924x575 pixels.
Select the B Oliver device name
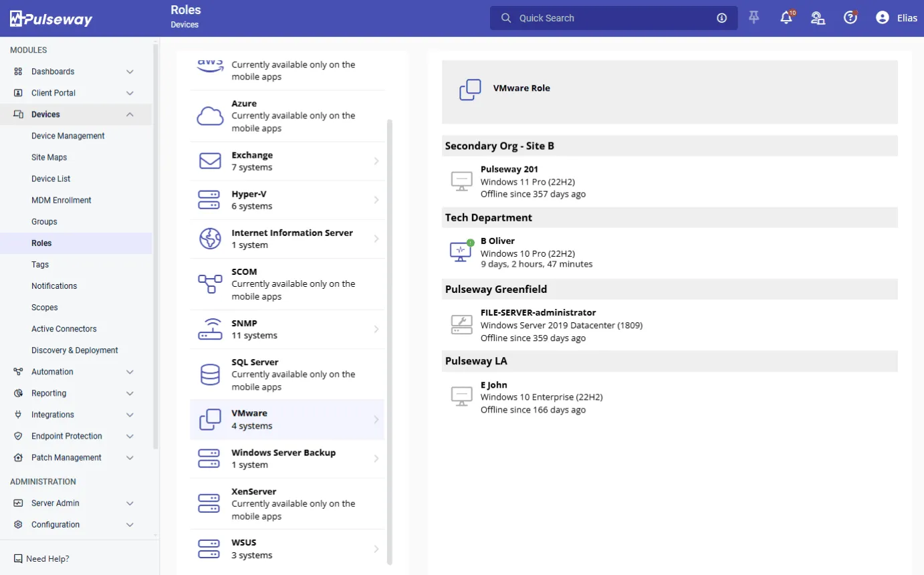click(x=497, y=241)
